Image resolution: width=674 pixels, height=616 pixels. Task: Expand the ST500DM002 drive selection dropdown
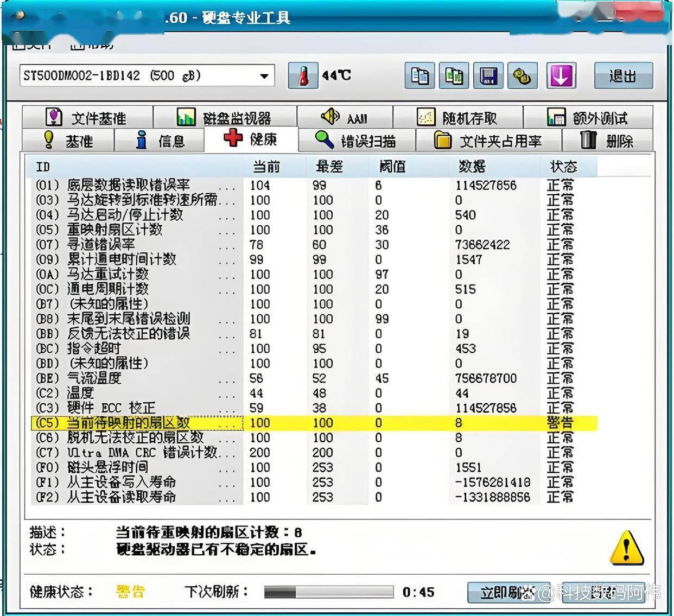264,76
